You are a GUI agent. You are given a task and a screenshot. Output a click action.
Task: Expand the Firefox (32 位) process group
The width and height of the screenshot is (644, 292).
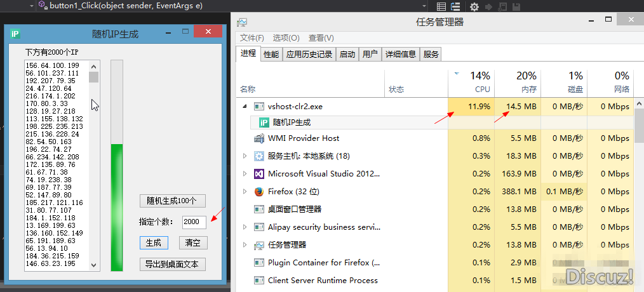245,192
